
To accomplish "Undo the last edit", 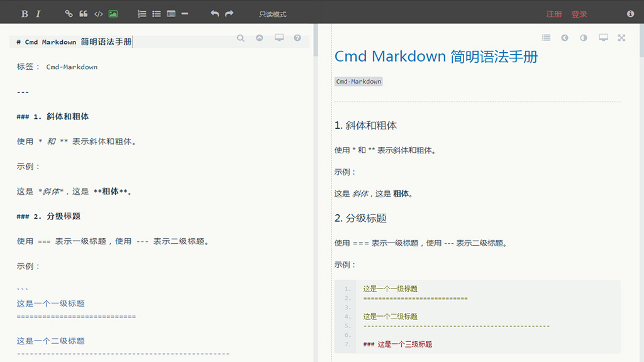I will point(214,14).
